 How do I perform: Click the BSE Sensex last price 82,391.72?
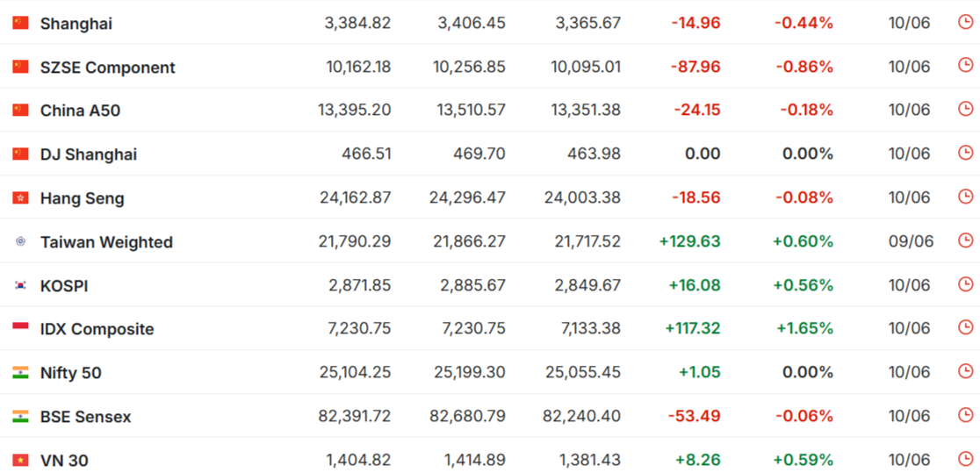(x=355, y=416)
